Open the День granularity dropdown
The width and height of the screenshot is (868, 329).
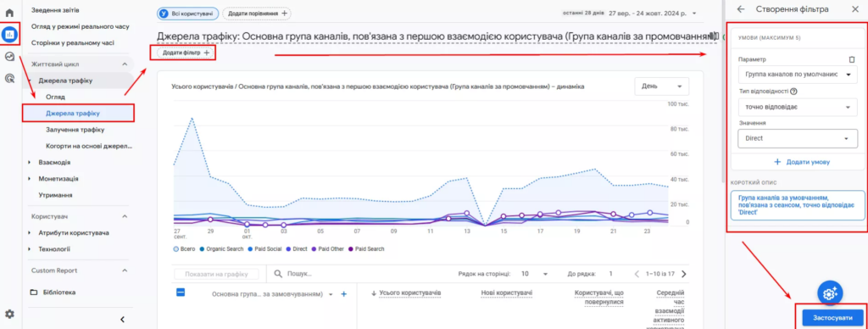(661, 86)
